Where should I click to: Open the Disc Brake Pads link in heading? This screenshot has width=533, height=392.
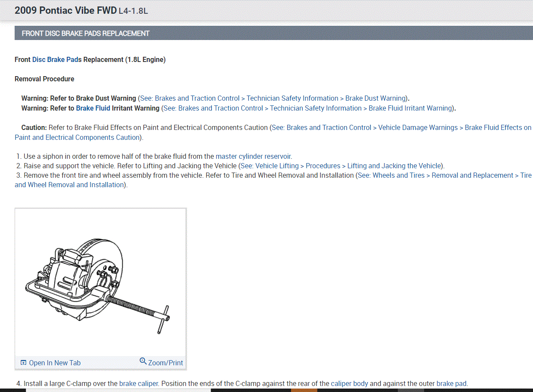(x=57, y=59)
